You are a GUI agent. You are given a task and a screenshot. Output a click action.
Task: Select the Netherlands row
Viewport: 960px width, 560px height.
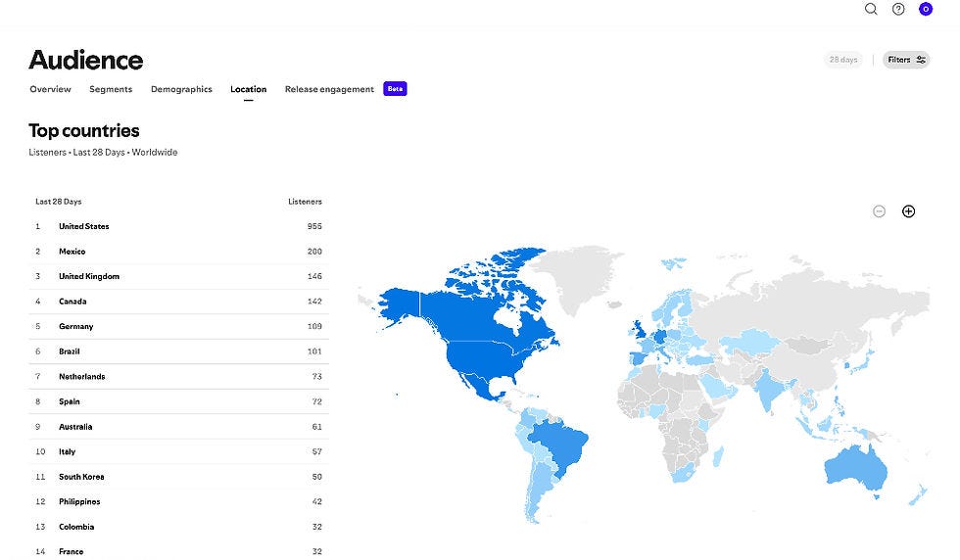tap(178, 376)
